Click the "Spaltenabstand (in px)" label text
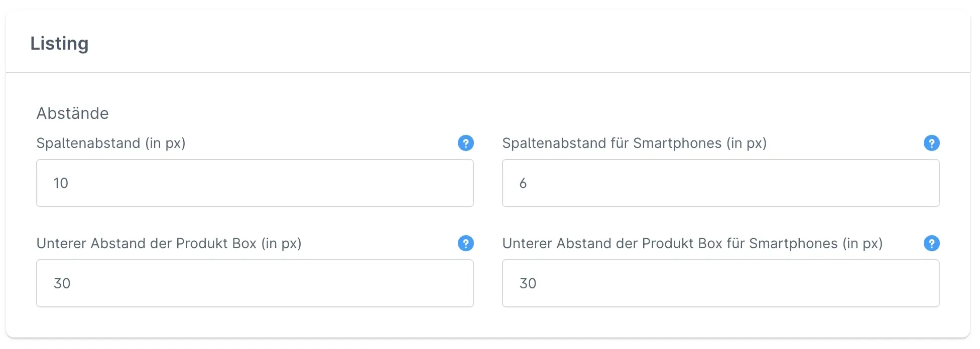The height and width of the screenshot is (349, 980). click(111, 143)
